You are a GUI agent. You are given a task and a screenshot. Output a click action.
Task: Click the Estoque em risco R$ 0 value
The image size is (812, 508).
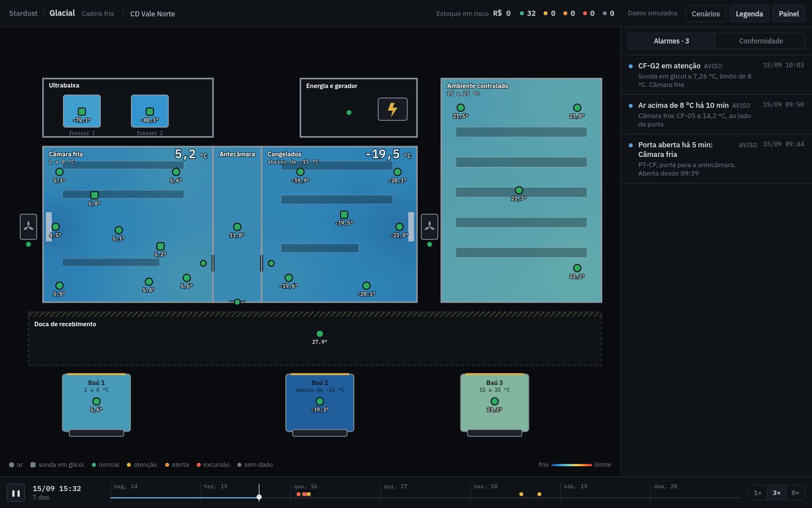click(x=502, y=13)
